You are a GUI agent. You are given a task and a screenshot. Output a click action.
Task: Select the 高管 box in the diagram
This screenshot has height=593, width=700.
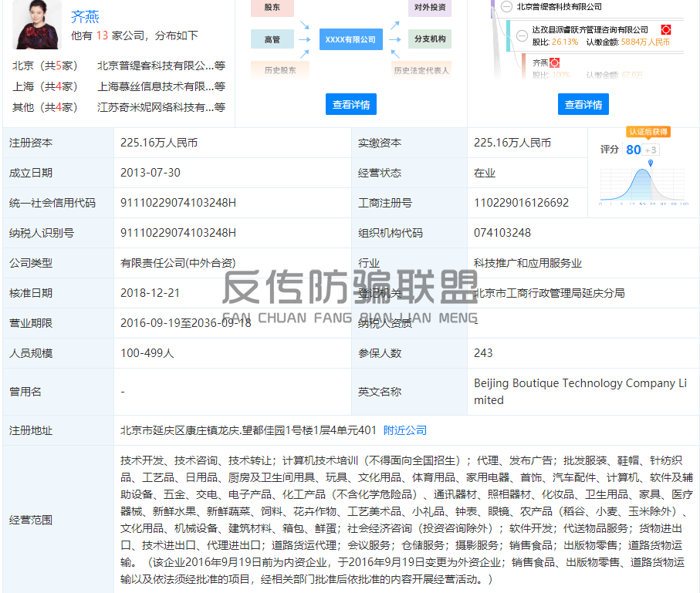point(272,39)
